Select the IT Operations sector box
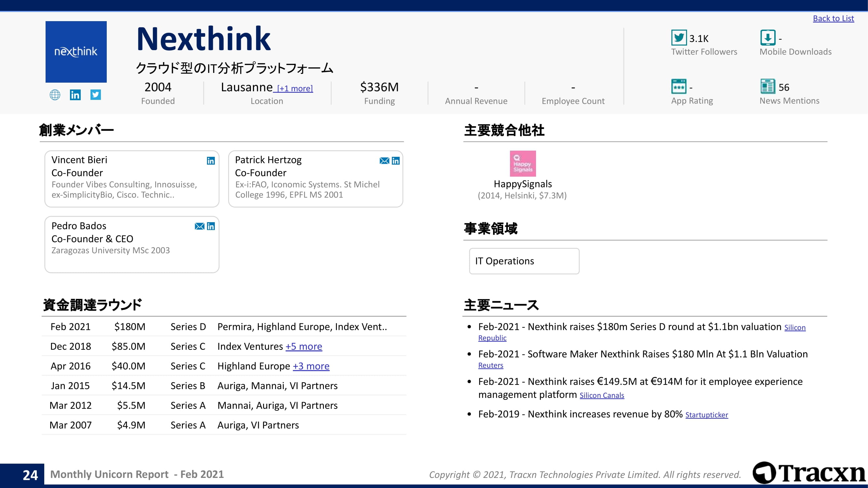 coord(524,261)
